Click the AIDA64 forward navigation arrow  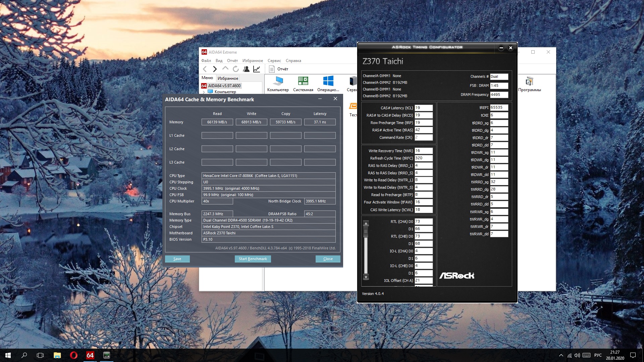coord(215,69)
